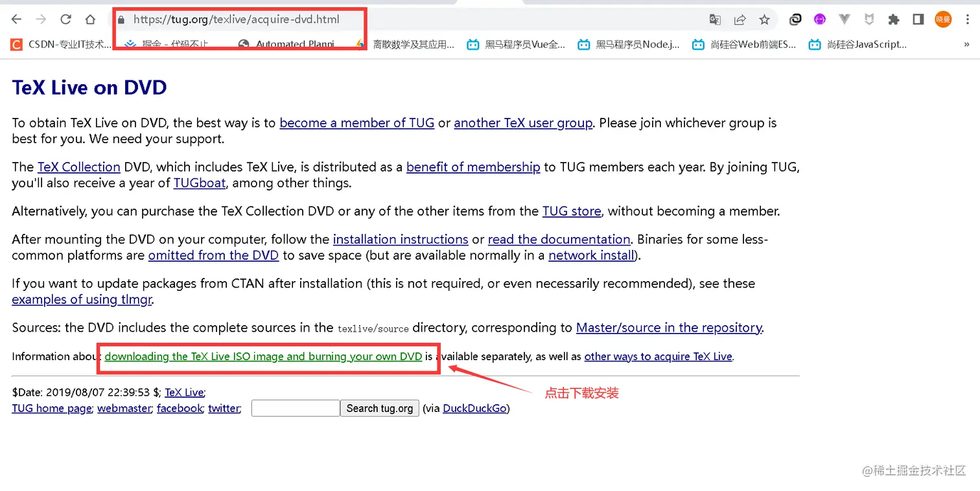Open the 'TeX Collection' link

click(79, 167)
